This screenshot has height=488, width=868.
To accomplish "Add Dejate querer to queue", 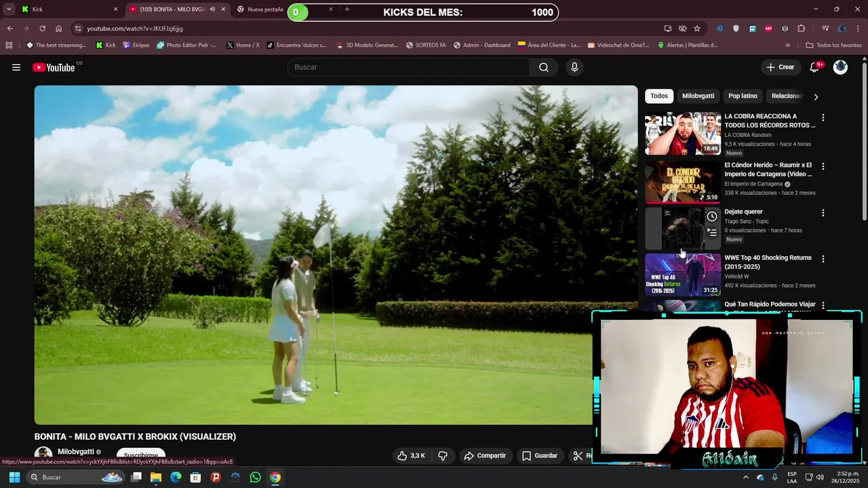I will [712, 232].
